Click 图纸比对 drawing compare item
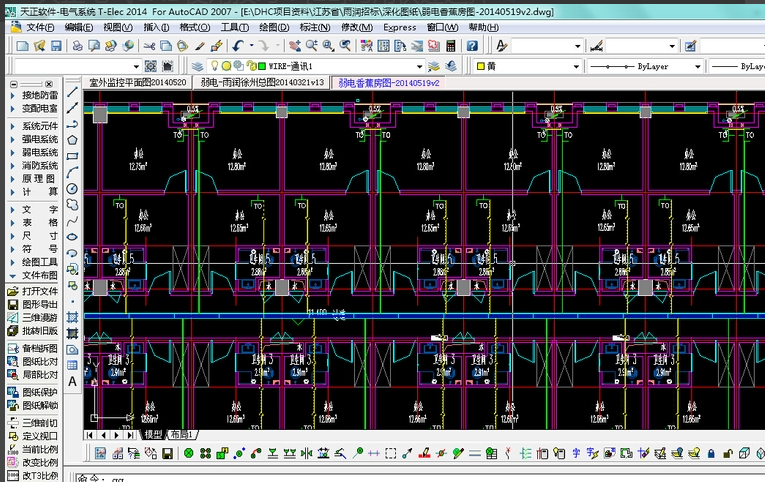Image resolution: width=765 pixels, height=482 pixels. tap(33, 362)
